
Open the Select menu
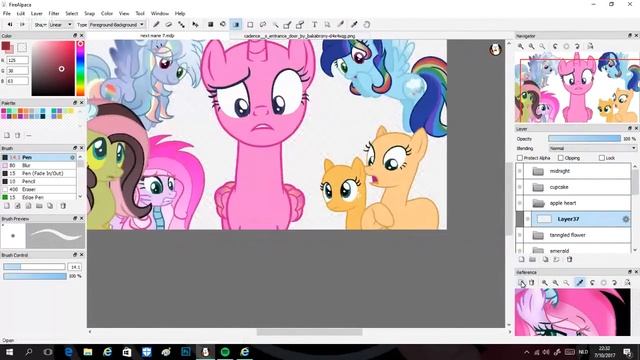tap(71, 13)
